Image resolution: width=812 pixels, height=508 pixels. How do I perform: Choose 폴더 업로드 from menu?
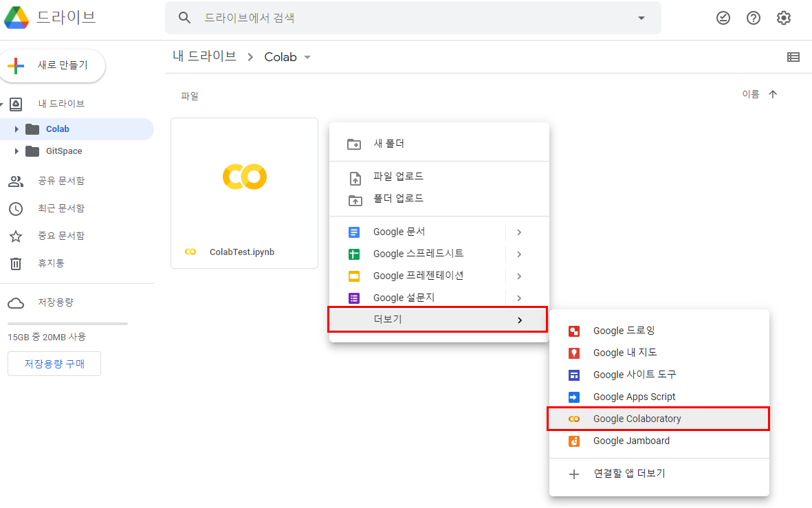point(439,199)
